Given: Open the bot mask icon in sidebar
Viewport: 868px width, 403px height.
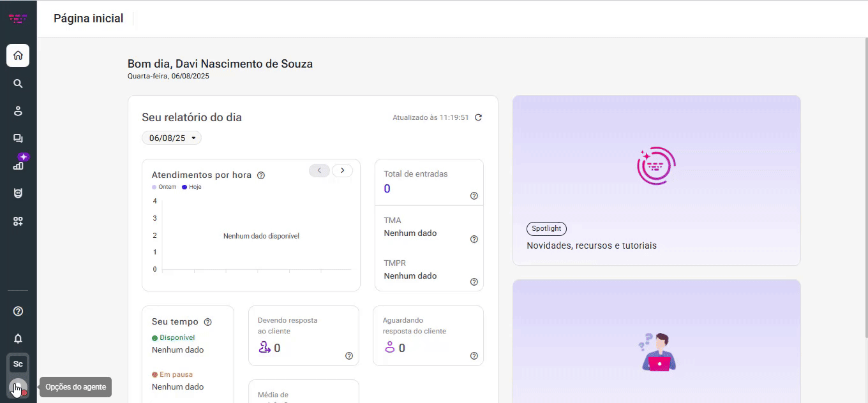Looking at the screenshot, I should click(x=18, y=193).
